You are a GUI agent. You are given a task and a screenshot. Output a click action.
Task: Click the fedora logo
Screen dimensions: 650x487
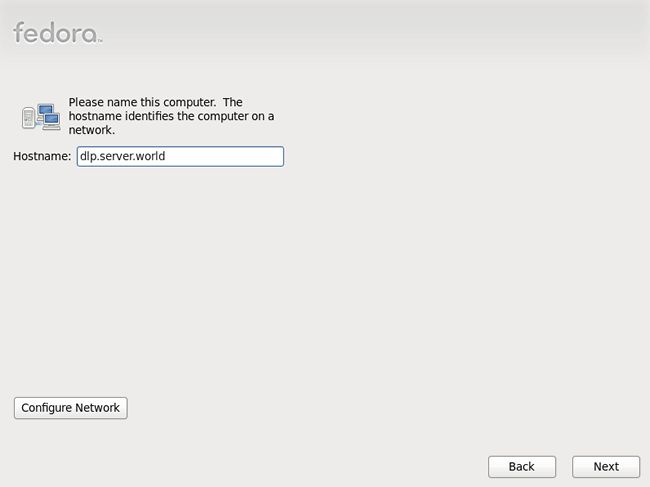(x=57, y=33)
